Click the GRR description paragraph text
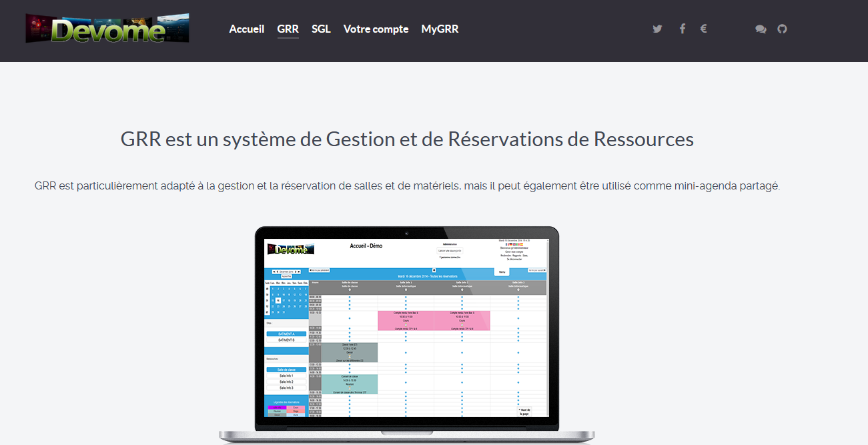This screenshot has height=445, width=868. coord(407,185)
